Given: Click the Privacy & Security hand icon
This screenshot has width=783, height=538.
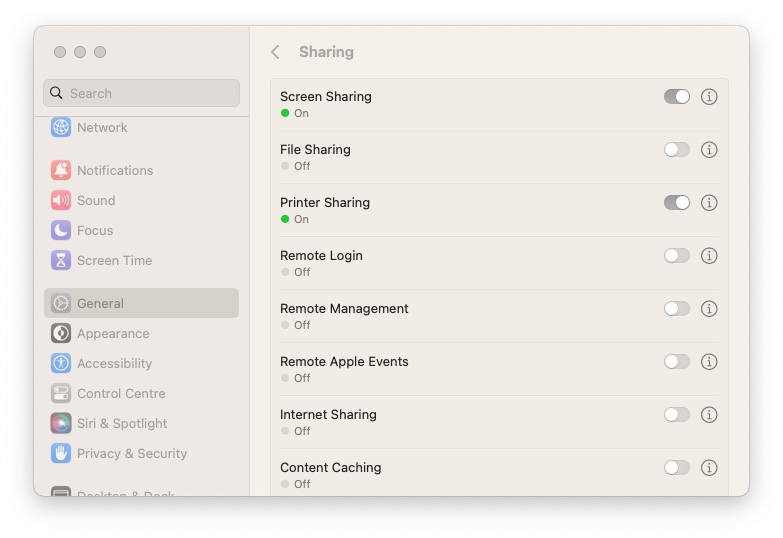Looking at the screenshot, I should pos(61,453).
